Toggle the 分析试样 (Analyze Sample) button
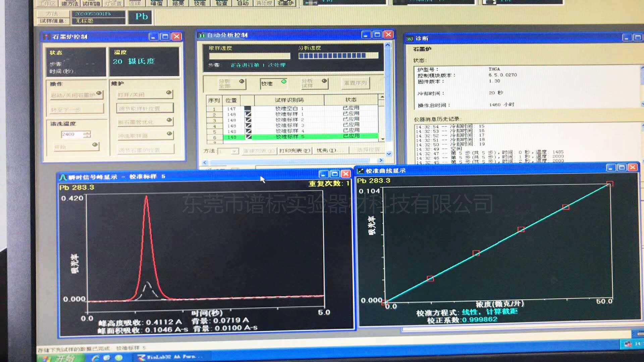 pos(314,83)
